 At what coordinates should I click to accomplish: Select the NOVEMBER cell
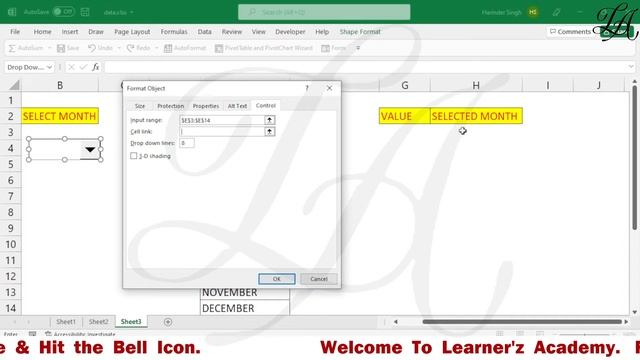[244, 293]
